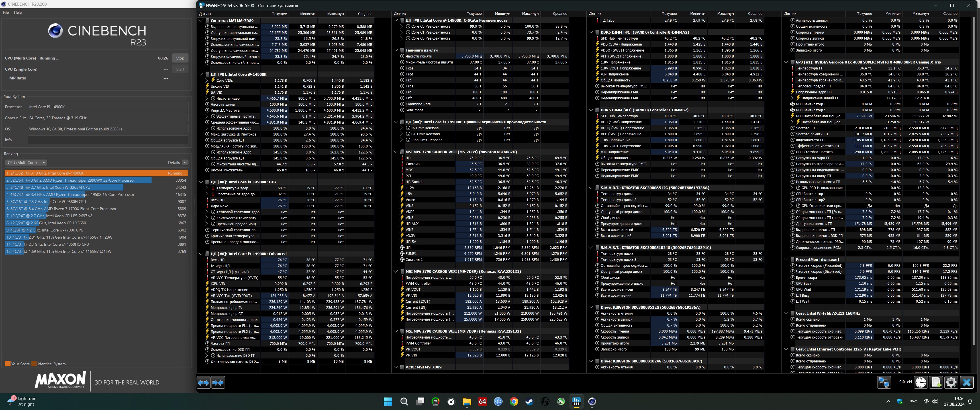Viewport: 980px width, 410px height.
Task: Click the expand columns arrows button
Action: click(x=203, y=382)
